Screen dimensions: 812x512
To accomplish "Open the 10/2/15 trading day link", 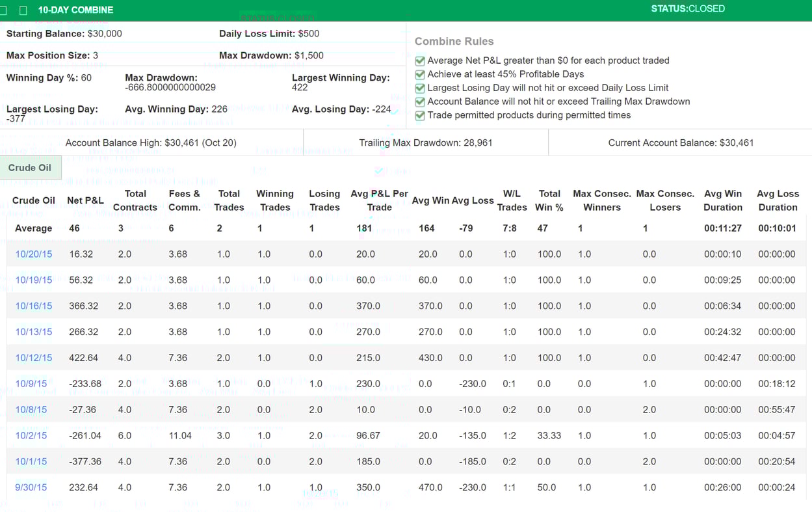I will (x=31, y=436).
